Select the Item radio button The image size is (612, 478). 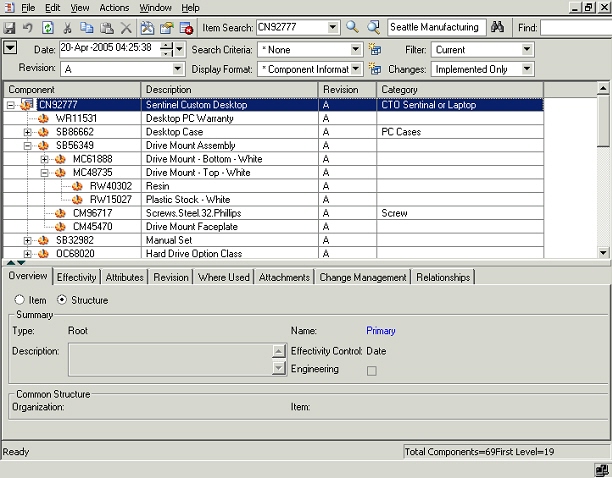[x=19, y=300]
